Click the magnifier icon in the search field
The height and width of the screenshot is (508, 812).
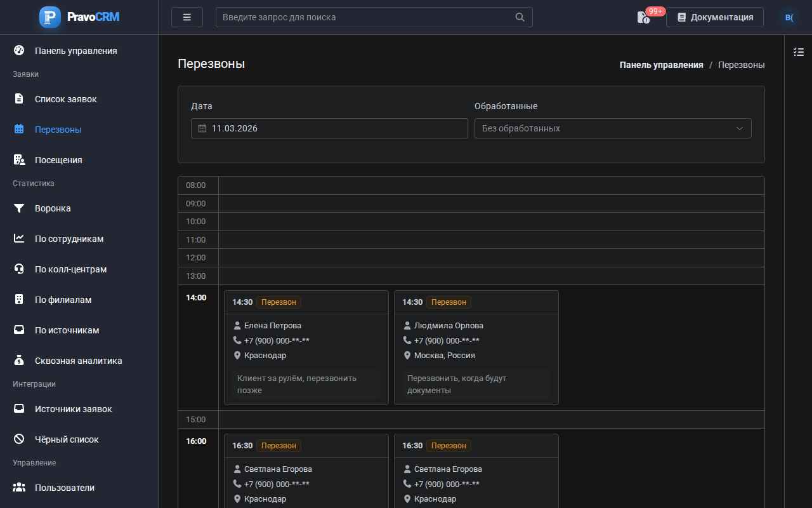(x=520, y=17)
